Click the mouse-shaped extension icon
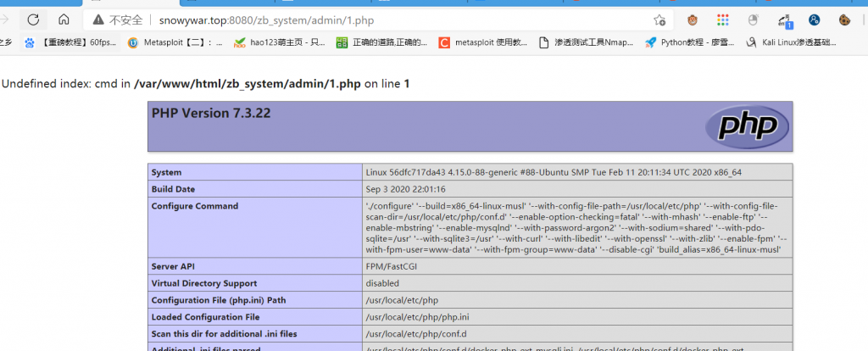The width and height of the screenshot is (868, 351). [x=753, y=19]
